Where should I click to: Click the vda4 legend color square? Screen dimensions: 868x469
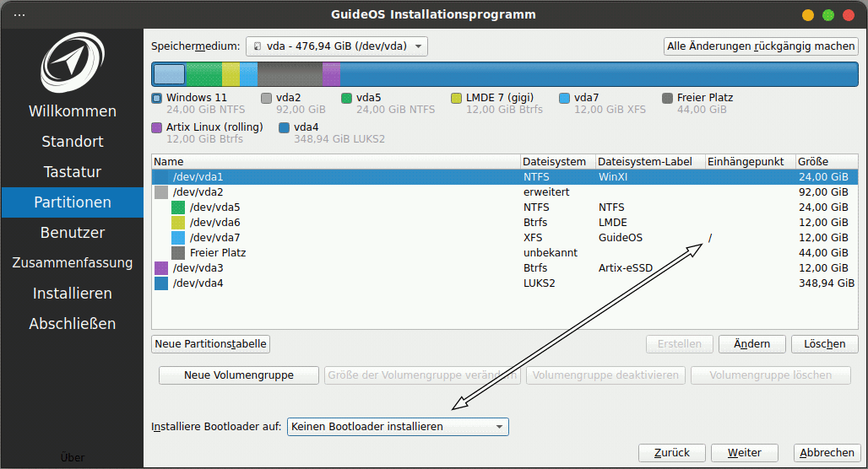[284, 127]
